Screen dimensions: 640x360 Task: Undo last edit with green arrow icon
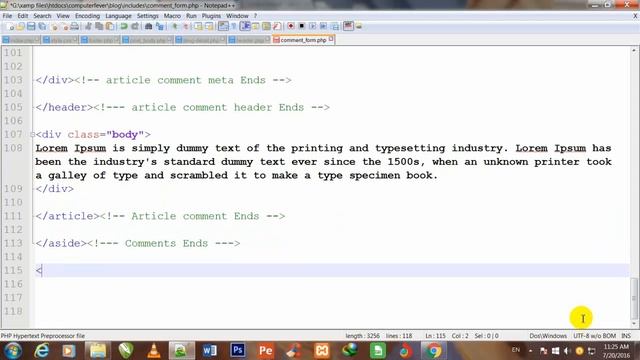click(x=124, y=26)
